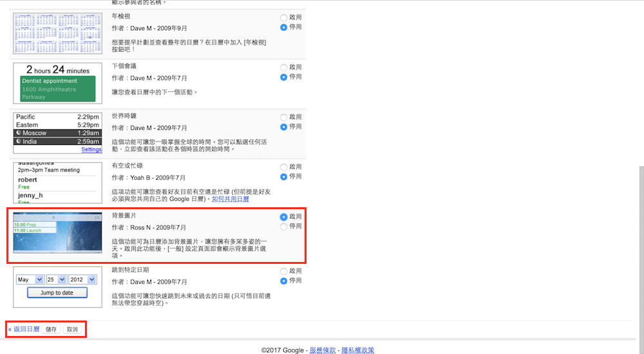Disable the 背景圖片 feature
This screenshot has height=354, width=644.
click(x=283, y=227)
